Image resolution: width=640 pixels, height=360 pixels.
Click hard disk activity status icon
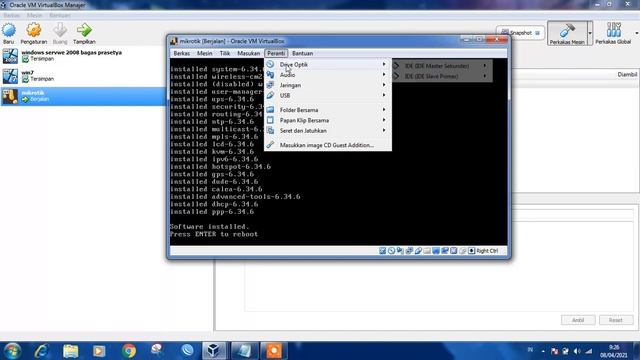click(x=382, y=251)
